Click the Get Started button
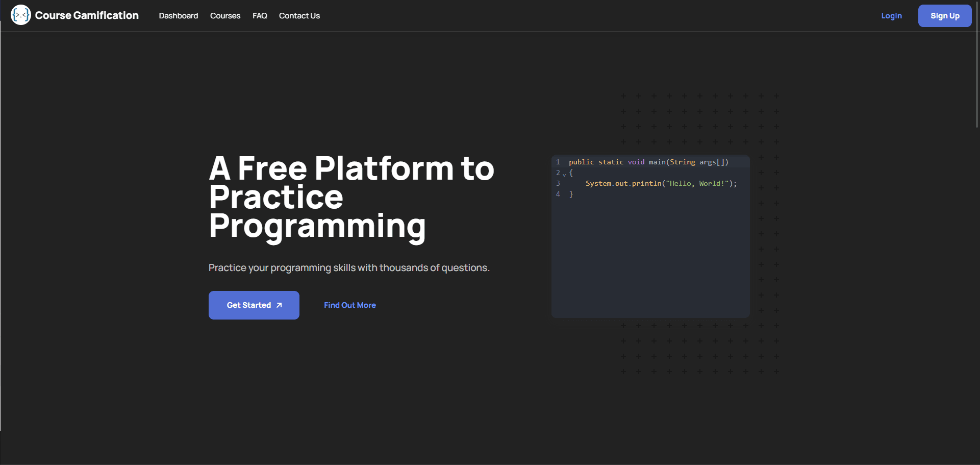Viewport: 980px width, 465px height. [254, 305]
